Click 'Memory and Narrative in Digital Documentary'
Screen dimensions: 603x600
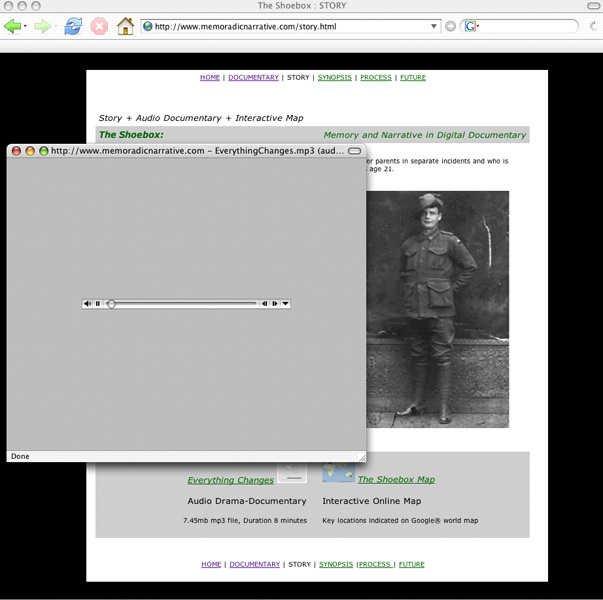[x=425, y=135]
